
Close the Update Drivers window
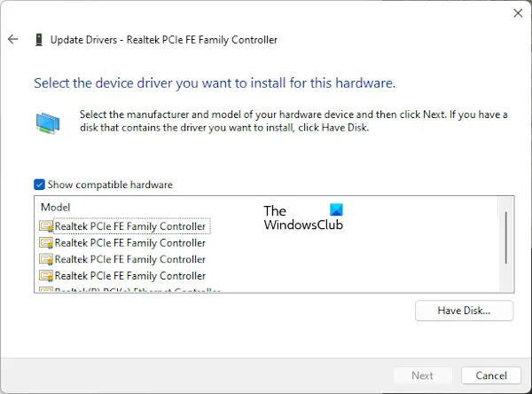point(518,13)
